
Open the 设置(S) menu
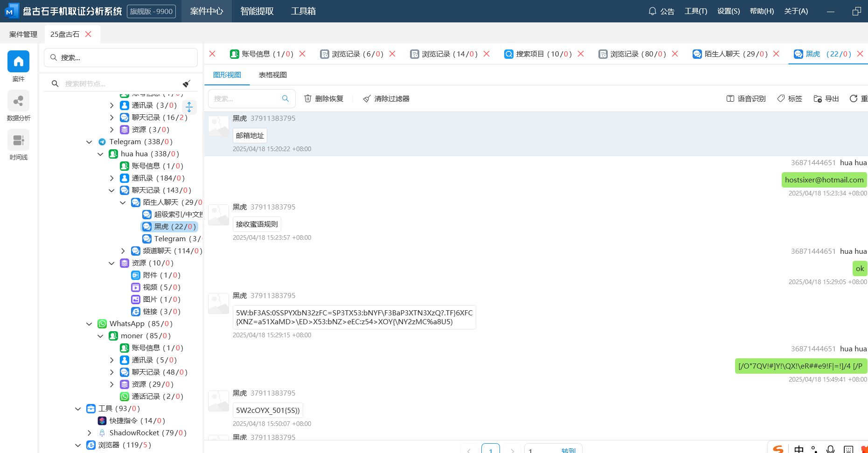point(729,11)
